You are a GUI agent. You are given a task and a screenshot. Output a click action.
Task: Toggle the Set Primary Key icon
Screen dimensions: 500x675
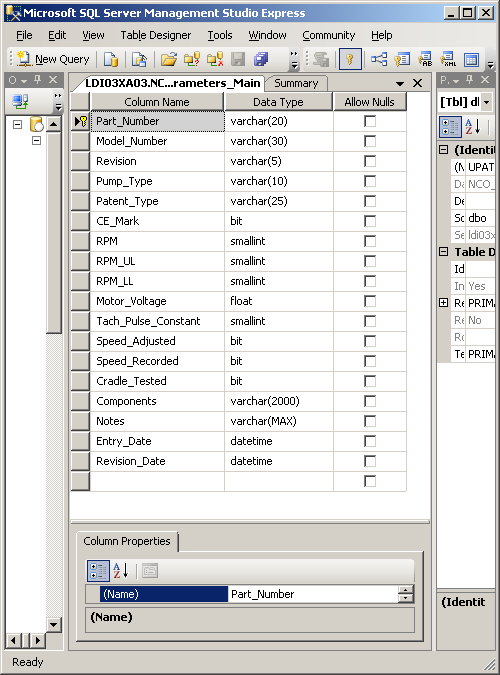350,59
